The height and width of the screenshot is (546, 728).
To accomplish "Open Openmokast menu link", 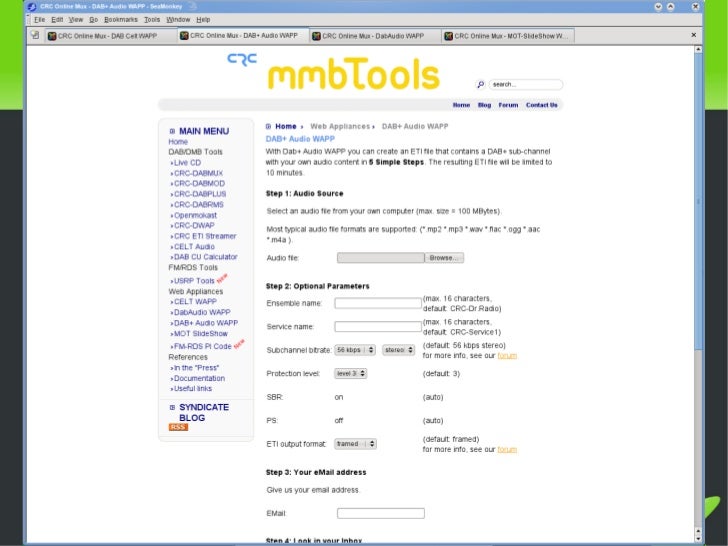I will [x=195, y=215].
